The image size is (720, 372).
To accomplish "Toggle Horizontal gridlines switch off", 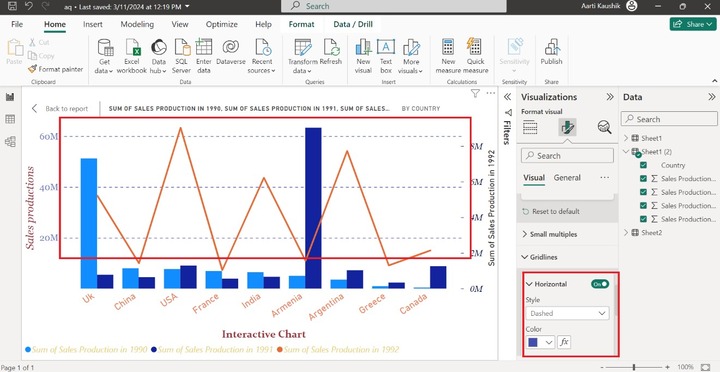I will click(600, 284).
